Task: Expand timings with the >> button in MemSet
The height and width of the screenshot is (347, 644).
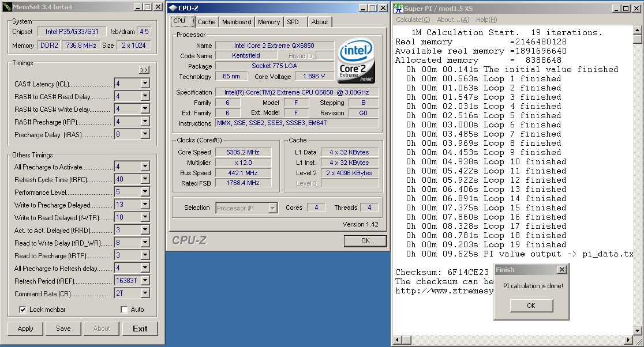Action: click(x=144, y=70)
